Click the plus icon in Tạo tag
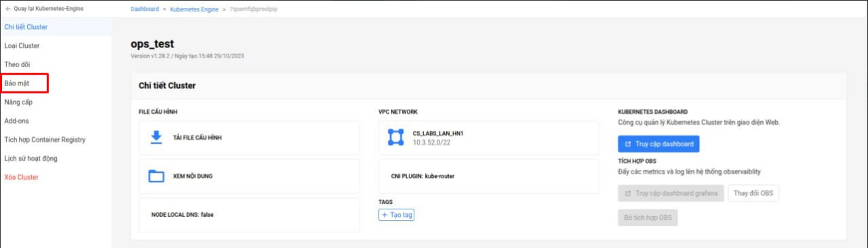Viewport: 868px width, 248px height. click(384, 215)
